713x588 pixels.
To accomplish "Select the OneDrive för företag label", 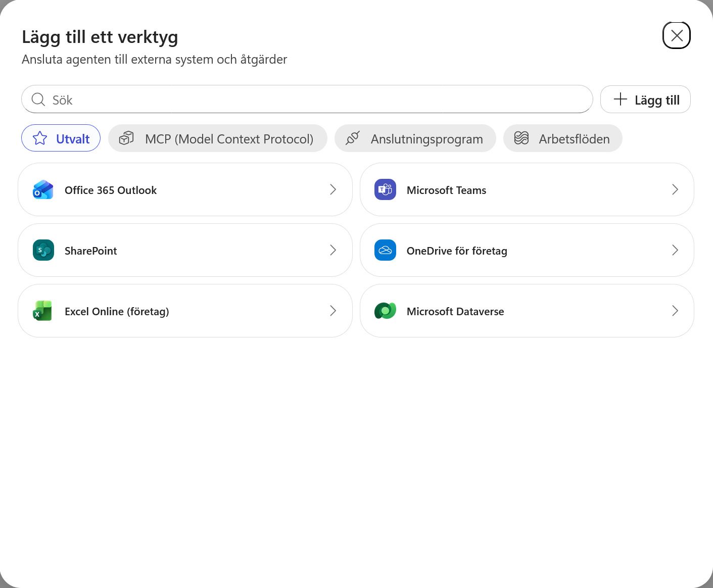I will (457, 251).
